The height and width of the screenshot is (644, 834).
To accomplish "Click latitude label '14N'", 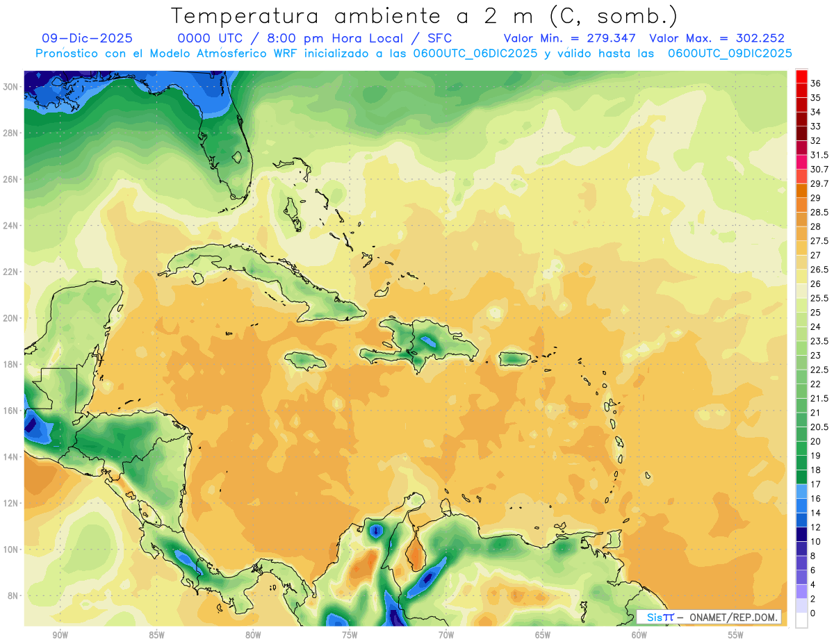I will tap(12, 457).
